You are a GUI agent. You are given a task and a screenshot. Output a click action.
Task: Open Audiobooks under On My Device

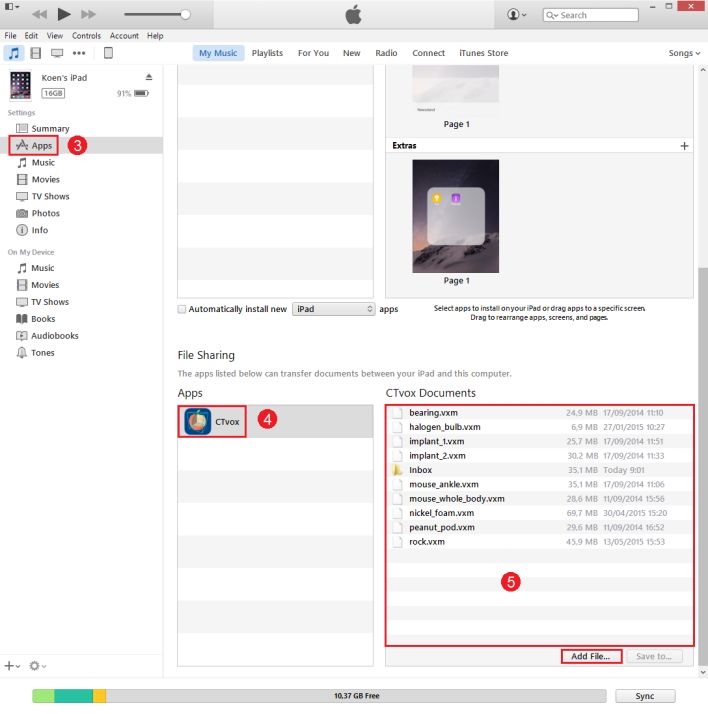pos(47,336)
